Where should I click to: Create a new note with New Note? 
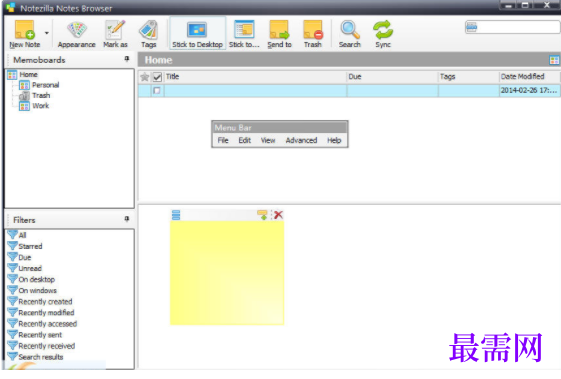pyautogui.click(x=24, y=34)
